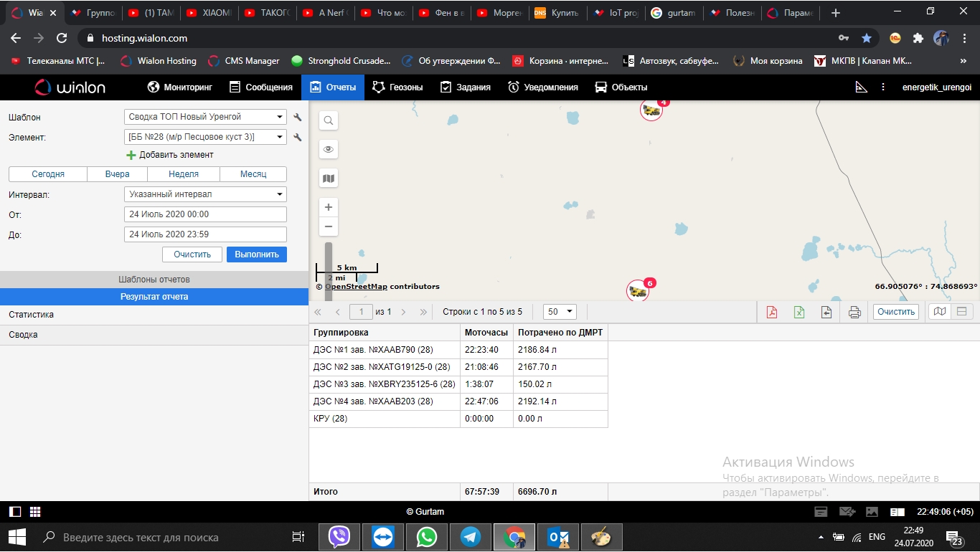Image resolution: width=980 pixels, height=552 pixels.
Task: Switch to the Мониторинг tab
Action: coord(180,87)
